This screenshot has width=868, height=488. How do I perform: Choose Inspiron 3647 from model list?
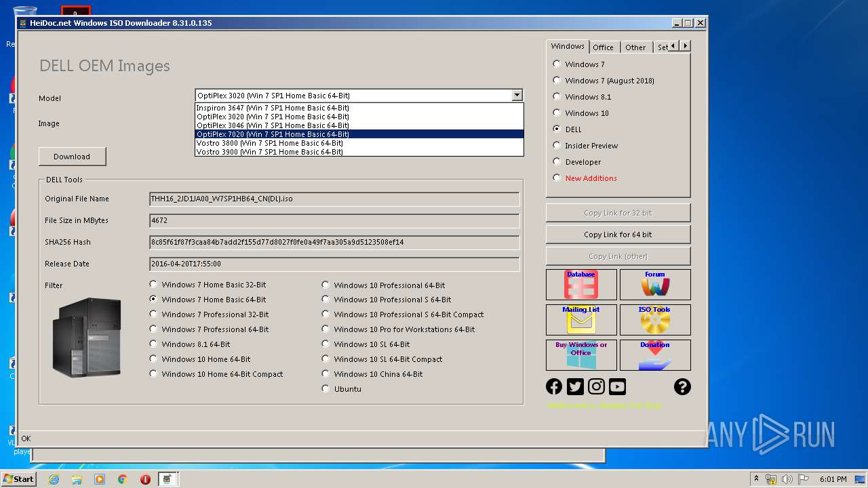click(x=359, y=108)
